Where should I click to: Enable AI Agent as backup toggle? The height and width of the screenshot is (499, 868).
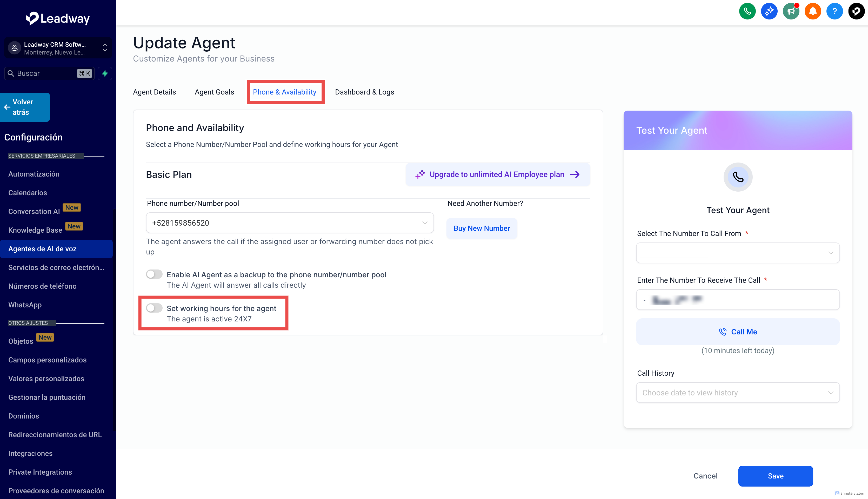[x=154, y=274]
